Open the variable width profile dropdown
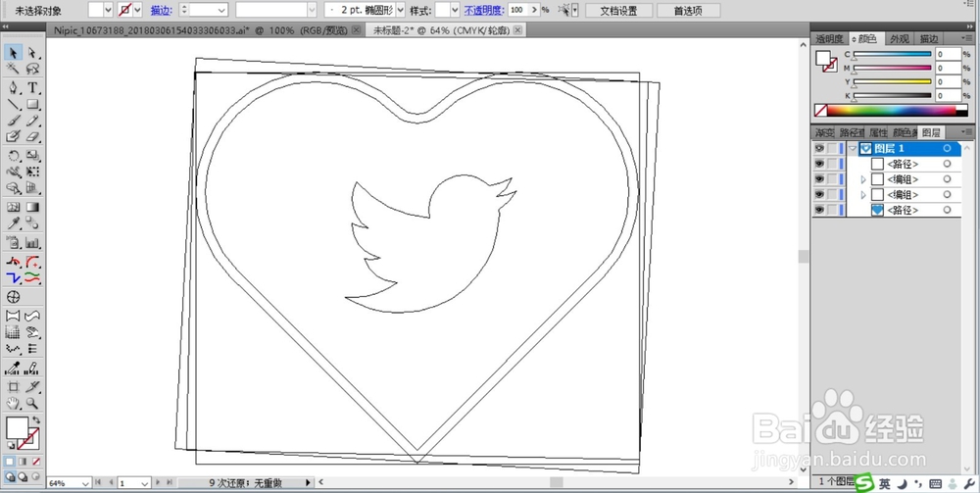 [x=312, y=10]
